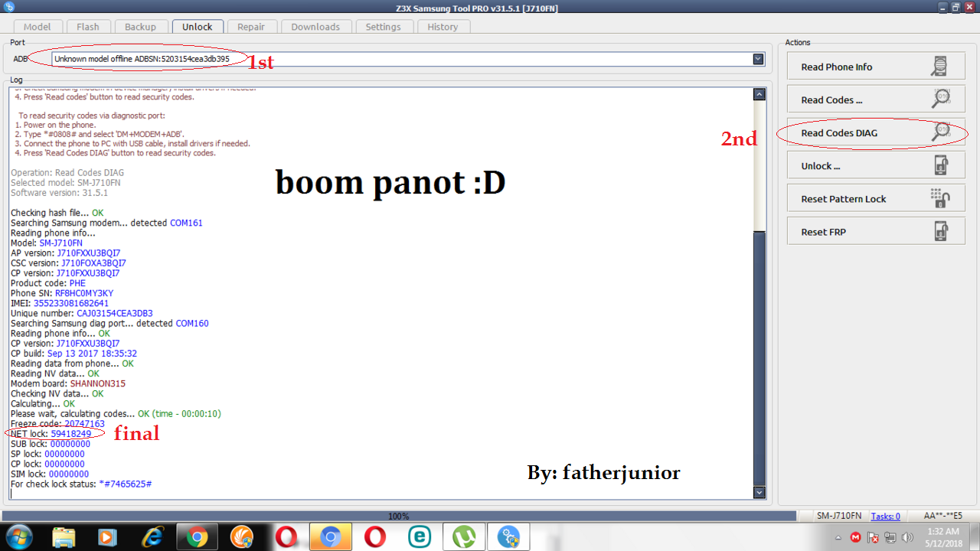Switch to the Flash tab
This screenshot has width=980, height=551.
tap(88, 27)
